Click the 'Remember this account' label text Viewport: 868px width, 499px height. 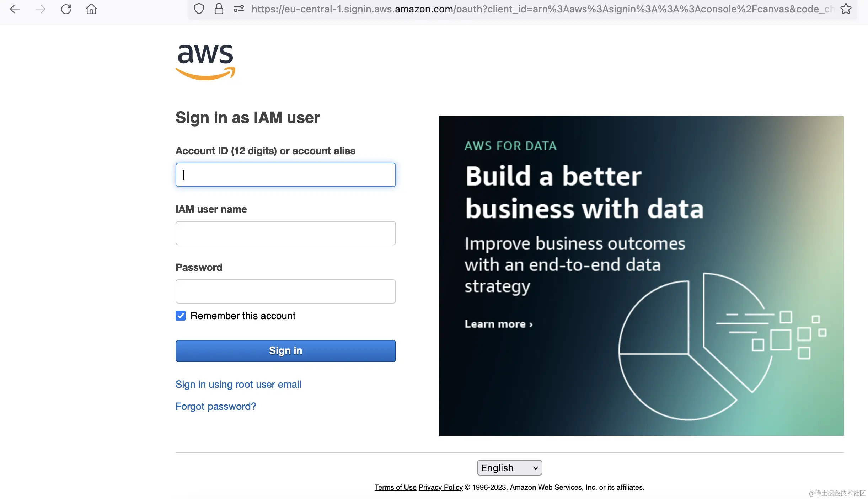[243, 316]
